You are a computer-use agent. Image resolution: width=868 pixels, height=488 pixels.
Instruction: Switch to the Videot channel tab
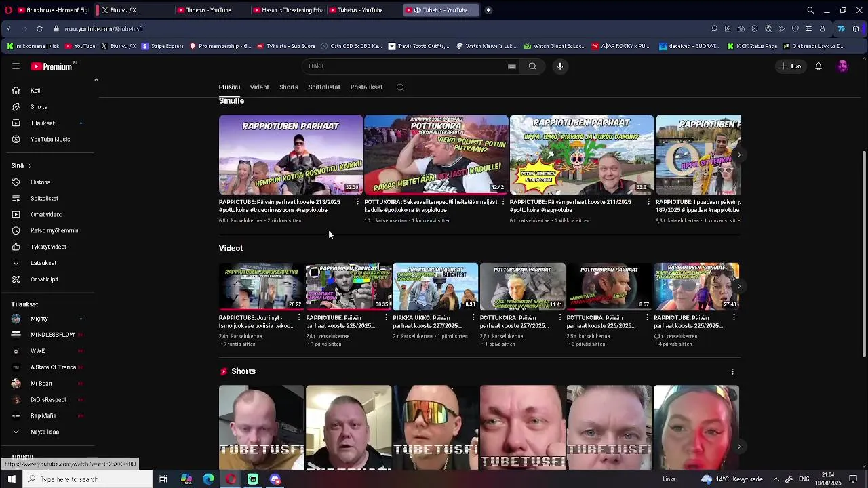pyautogui.click(x=259, y=87)
